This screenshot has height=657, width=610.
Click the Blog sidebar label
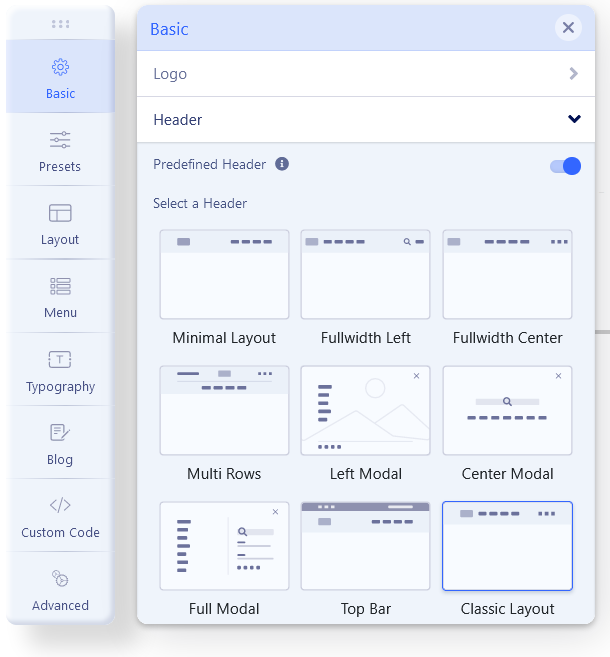point(60,460)
